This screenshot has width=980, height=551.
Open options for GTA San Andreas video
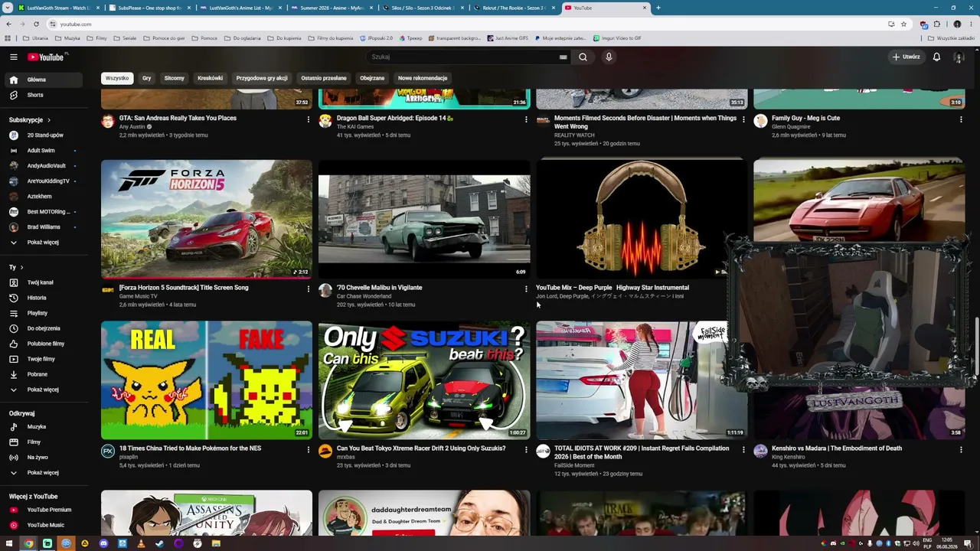click(x=309, y=119)
